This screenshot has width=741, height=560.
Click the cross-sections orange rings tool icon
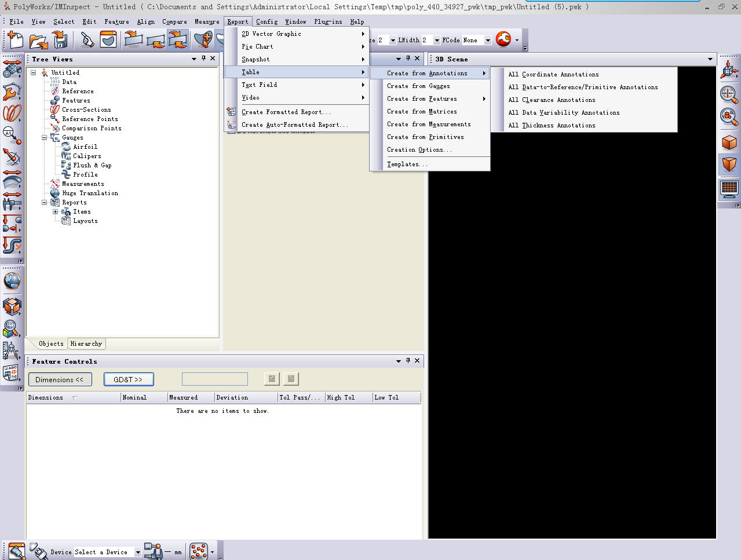12,113
